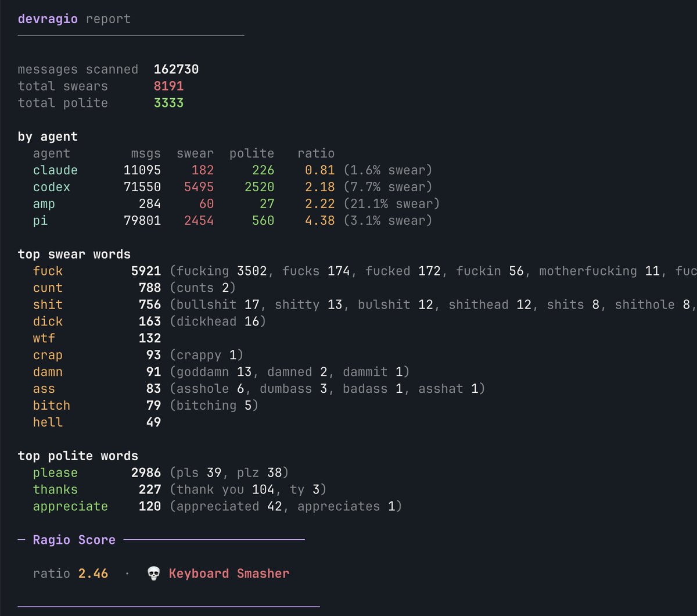Click 'thank you 104' variant text
This screenshot has width=697, height=616.
(225, 490)
